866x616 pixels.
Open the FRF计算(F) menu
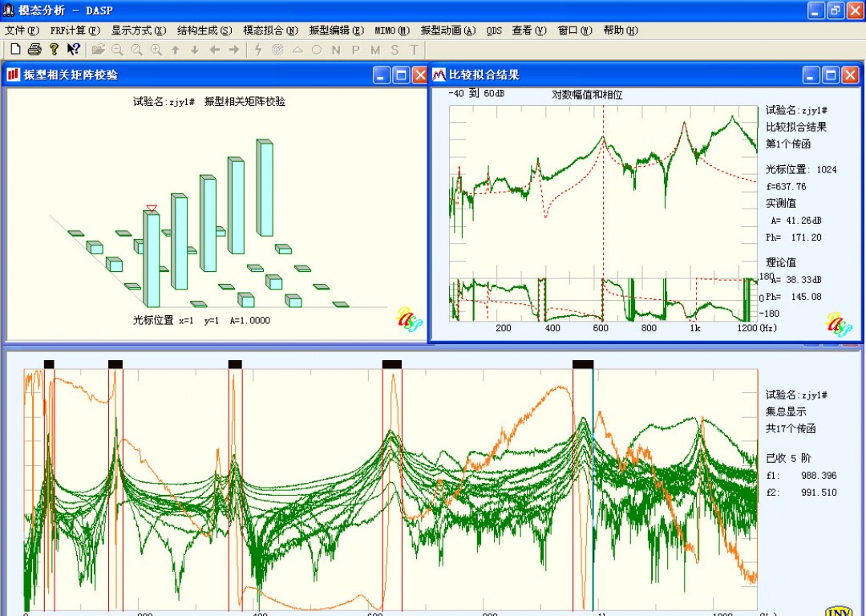(x=75, y=30)
